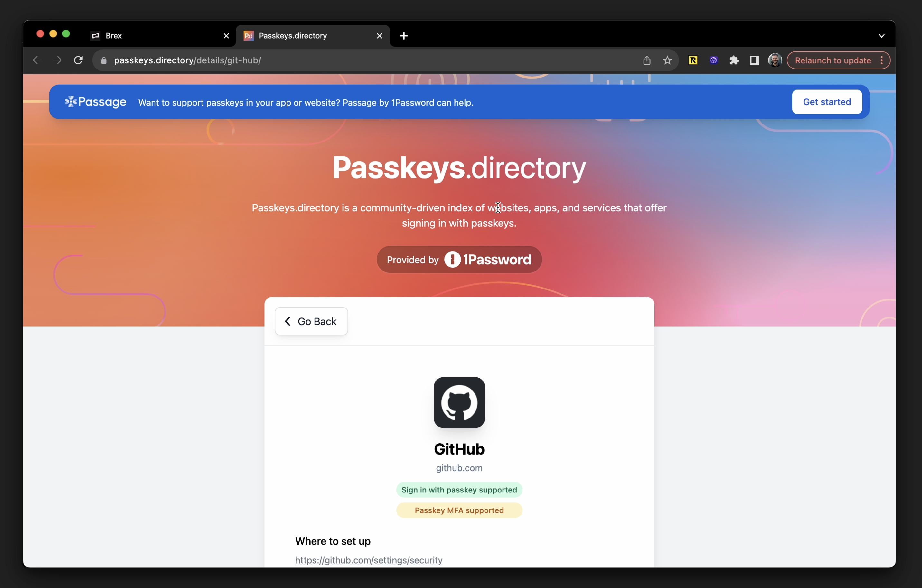Open the github.com/settings/security link
This screenshot has width=922, height=588.
(x=369, y=560)
